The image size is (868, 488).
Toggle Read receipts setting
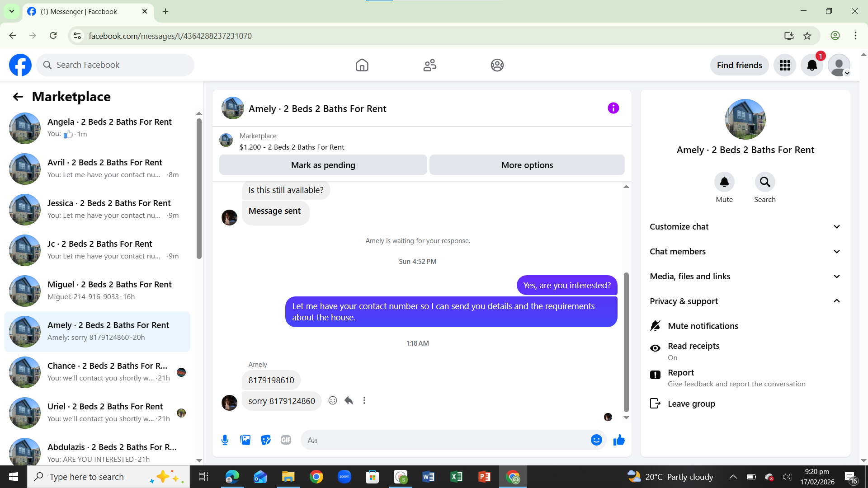pos(693,351)
